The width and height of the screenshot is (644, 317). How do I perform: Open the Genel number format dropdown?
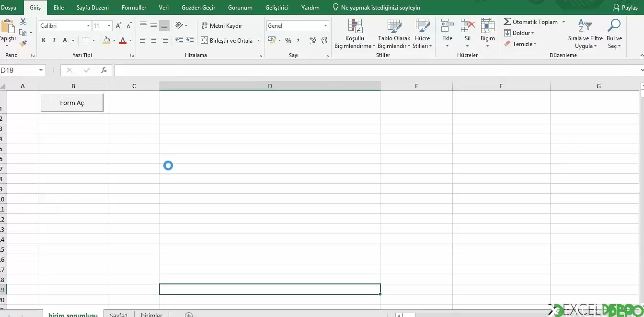click(326, 26)
